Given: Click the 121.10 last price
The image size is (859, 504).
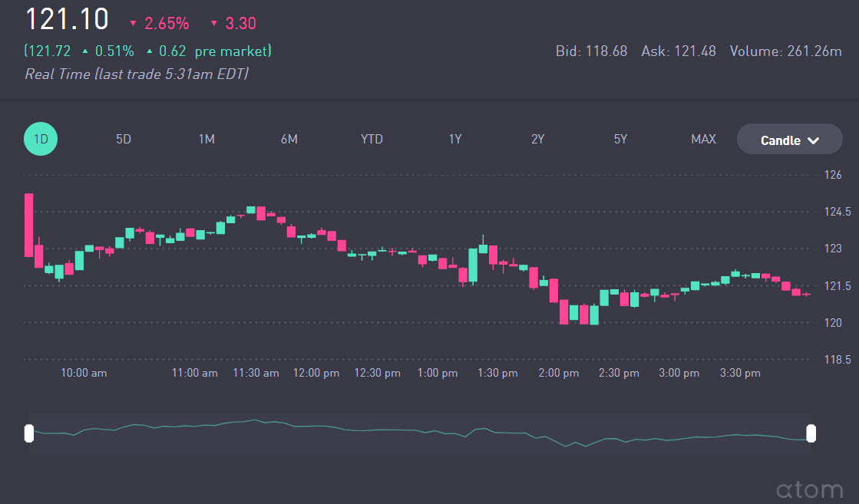Looking at the screenshot, I should 67,19.
